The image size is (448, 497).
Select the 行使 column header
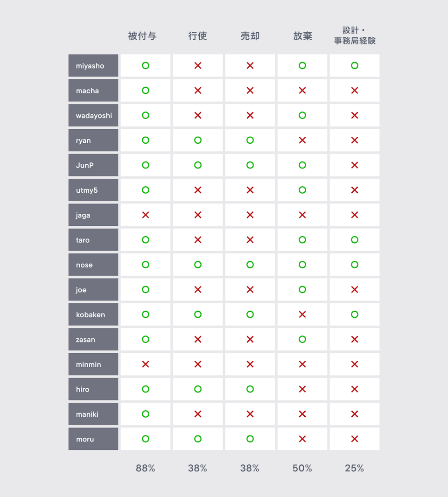coord(198,36)
